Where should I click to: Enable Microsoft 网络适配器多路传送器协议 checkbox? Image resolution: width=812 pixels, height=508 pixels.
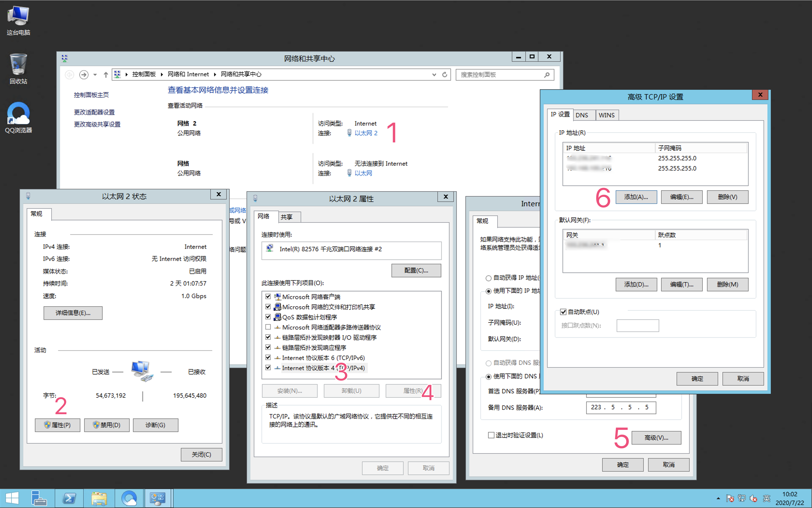pyautogui.click(x=268, y=327)
